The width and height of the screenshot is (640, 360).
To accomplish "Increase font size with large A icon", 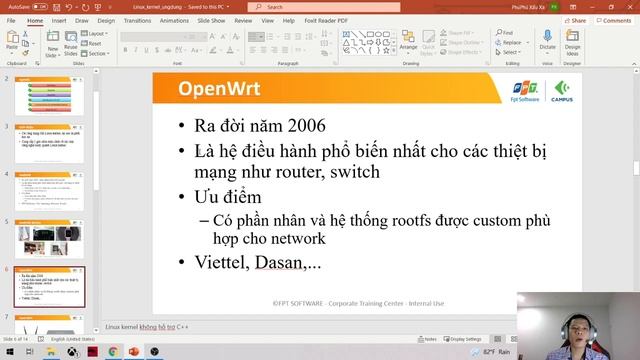I will [213, 37].
